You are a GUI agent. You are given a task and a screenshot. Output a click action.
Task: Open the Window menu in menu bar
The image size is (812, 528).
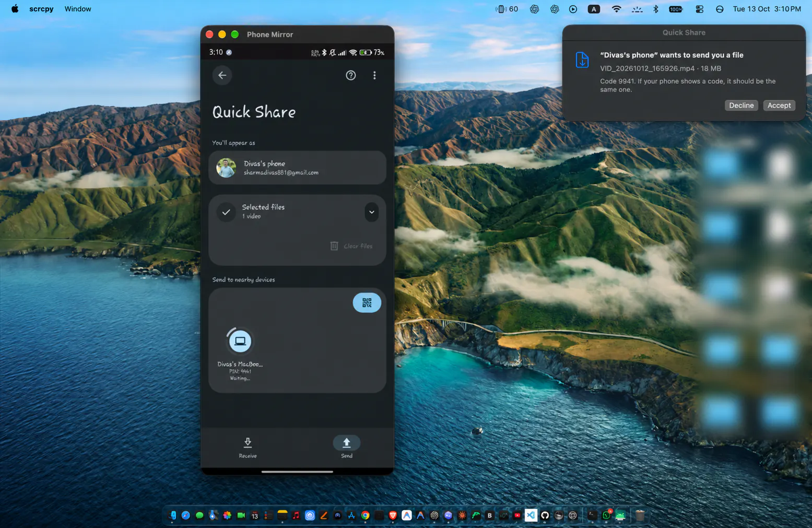78,9
